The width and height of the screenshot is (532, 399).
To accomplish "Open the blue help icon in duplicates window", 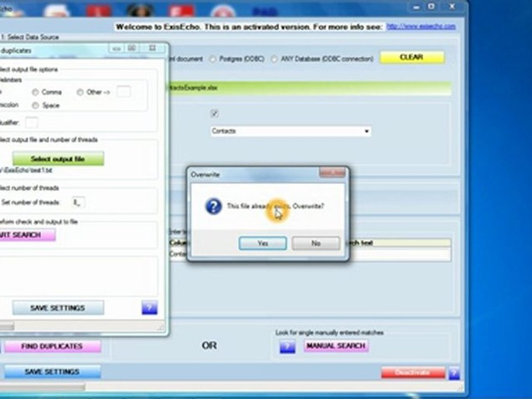I will coord(150,308).
